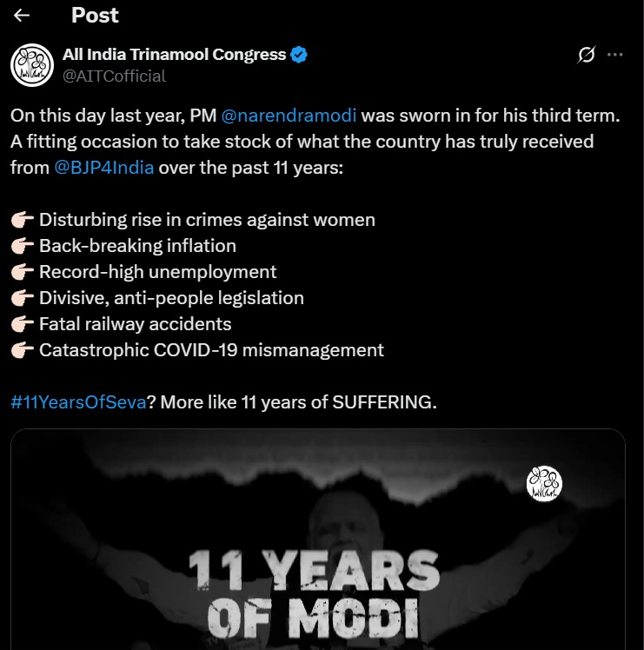
Task: Go back using the back arrow
Action: click(22, 16)
